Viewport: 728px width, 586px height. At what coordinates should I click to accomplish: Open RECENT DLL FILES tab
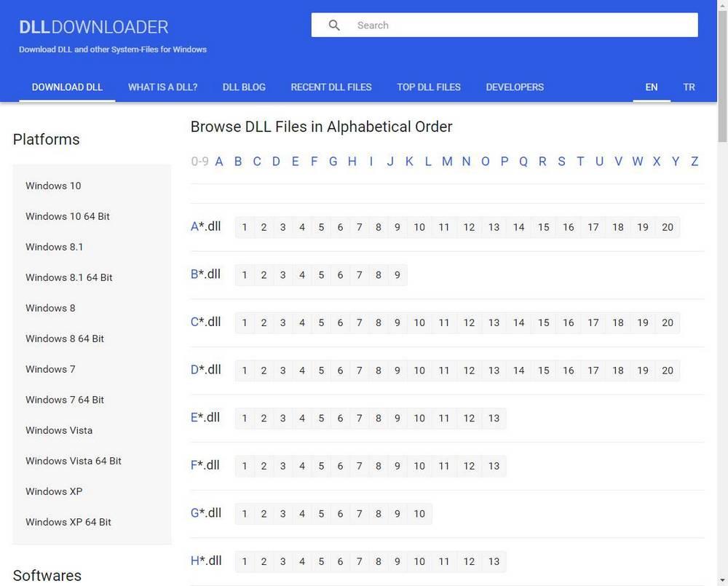tap(331, 87)
